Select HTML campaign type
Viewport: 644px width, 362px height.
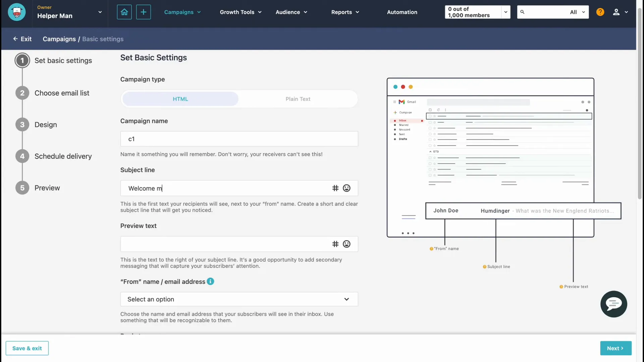point(180,99)
